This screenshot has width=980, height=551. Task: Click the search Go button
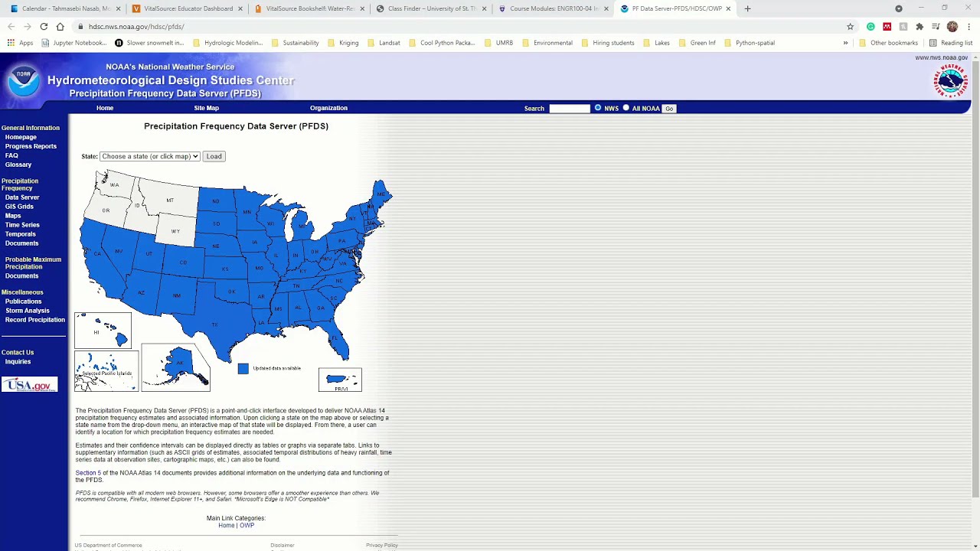669,109
